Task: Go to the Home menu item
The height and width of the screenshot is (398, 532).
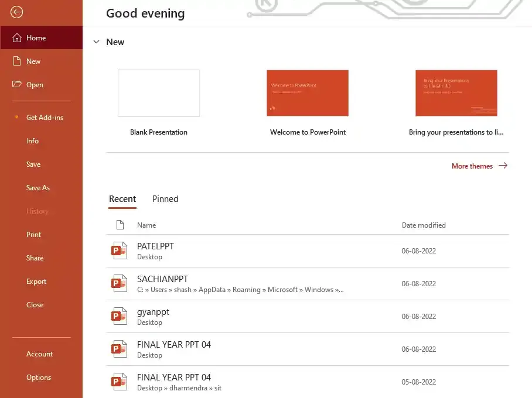Action: (x=42, y=37)
